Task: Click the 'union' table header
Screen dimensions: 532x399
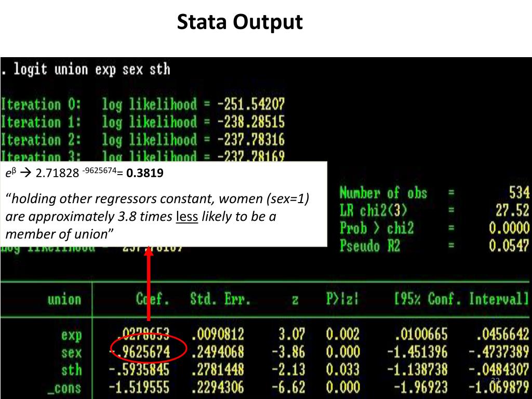Action: point(64,300)
